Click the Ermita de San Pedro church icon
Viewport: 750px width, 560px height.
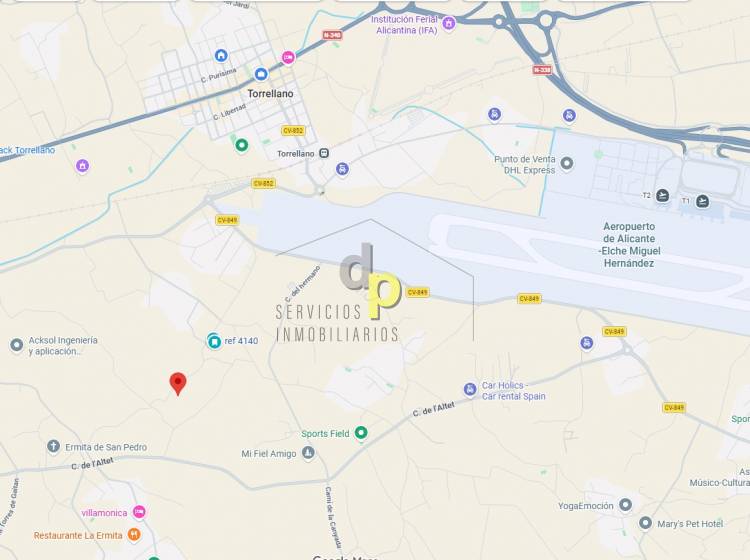click(x=53, y=447)
